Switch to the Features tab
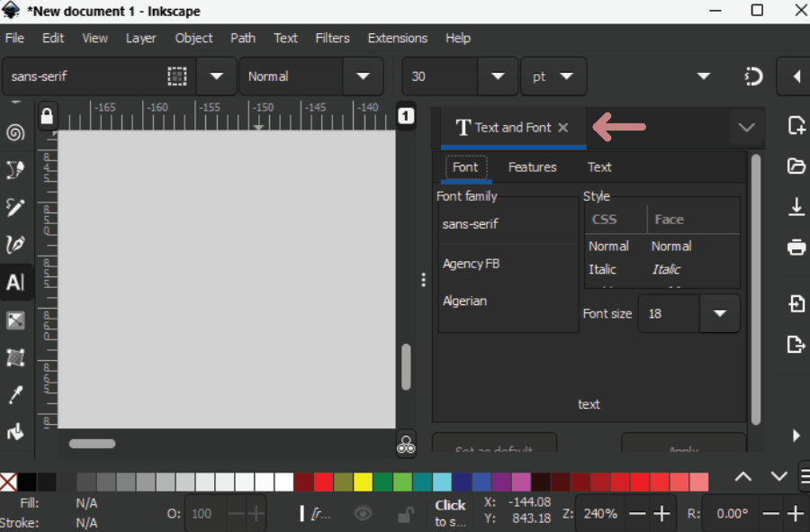This screenshot has height=532, width=810. 532,167
